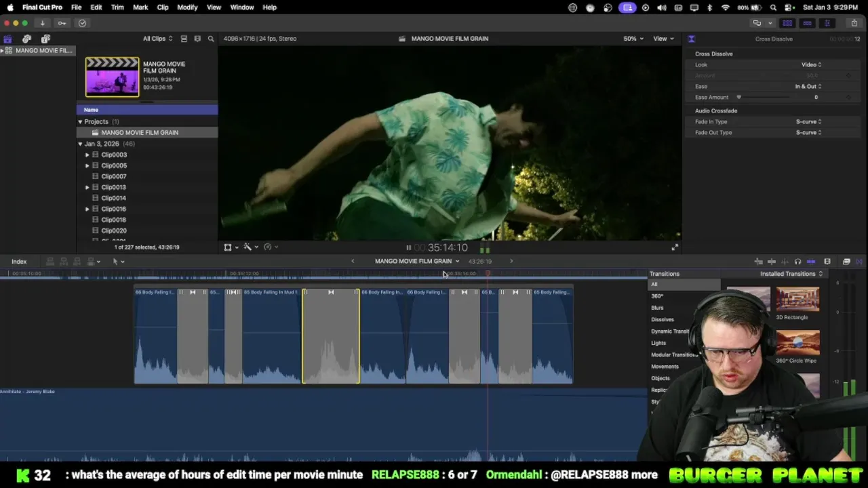Toggle the Transitions browser icon

pos(859,262)
